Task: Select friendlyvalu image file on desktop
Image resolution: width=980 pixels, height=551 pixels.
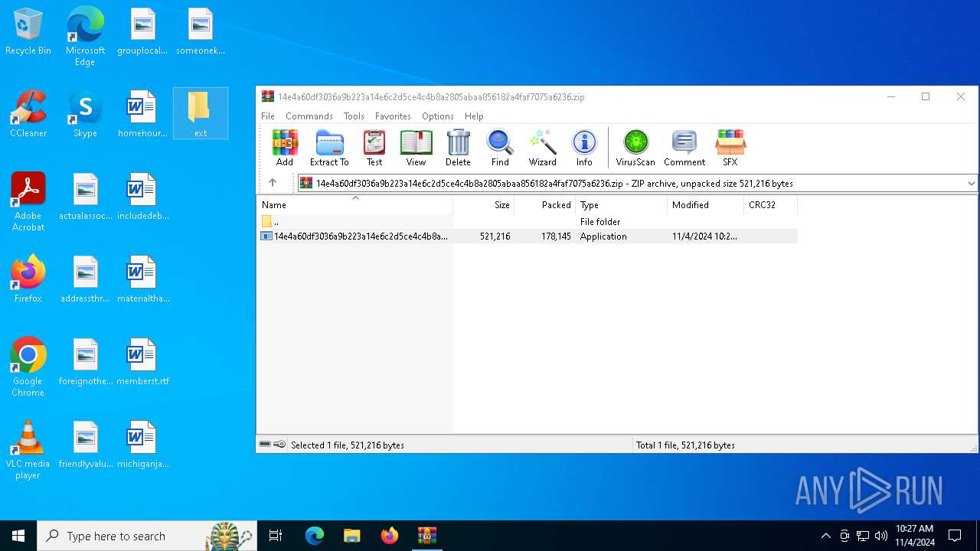Action: click(86, 445)
